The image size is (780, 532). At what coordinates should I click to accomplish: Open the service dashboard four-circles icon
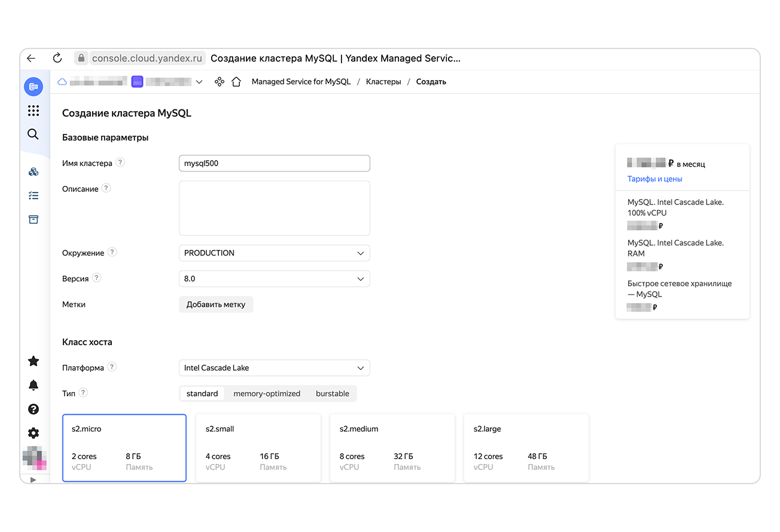tap(220, 82)
